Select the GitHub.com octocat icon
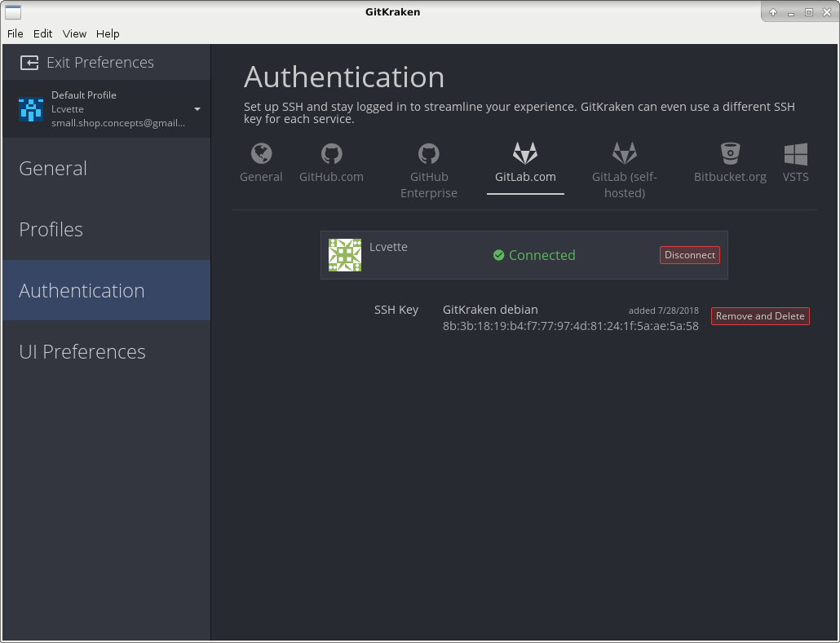Viewport: 840px width, 643px height. [x=332, y=154]
